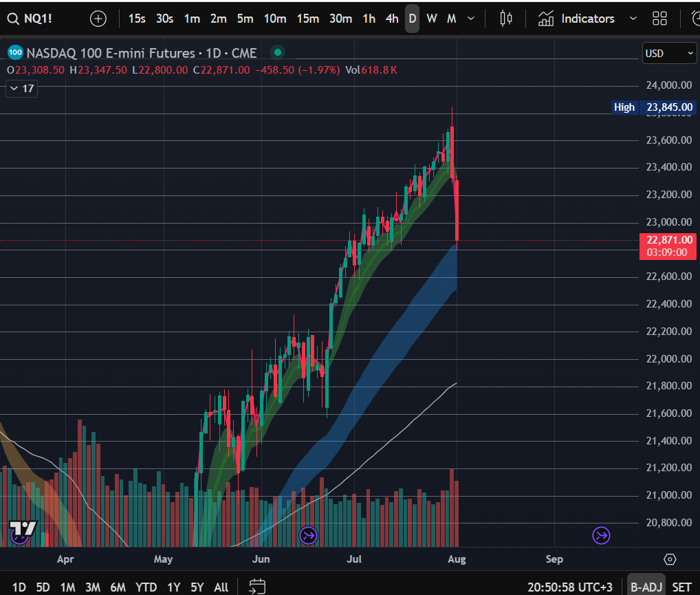Image resolution: width=700 pixels, height=595 pixels.
Task: Select the YTD date range tab
Action: [x=145, y=587]
